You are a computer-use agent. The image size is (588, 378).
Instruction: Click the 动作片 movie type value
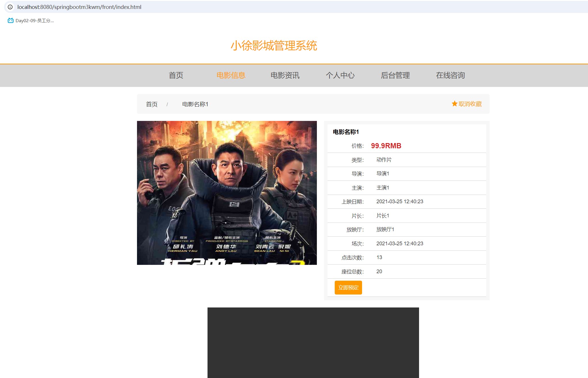[x=384, y=160]
